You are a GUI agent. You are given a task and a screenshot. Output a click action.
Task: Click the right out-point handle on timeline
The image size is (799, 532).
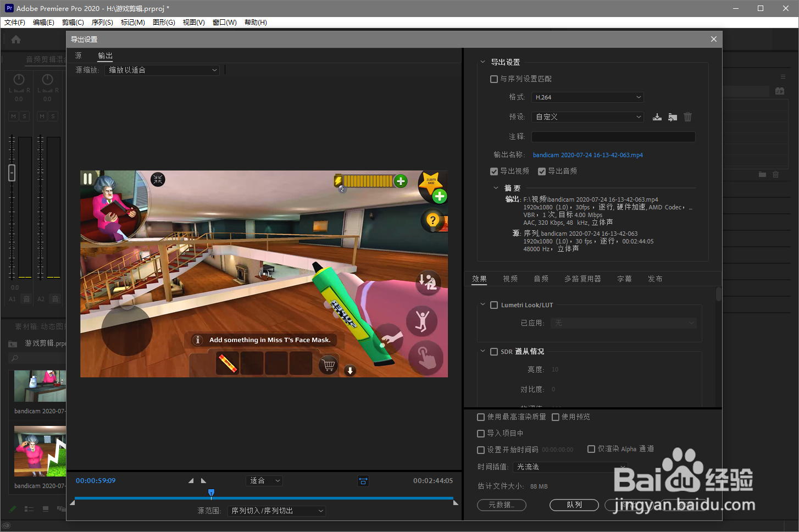(x=456, y=502)
